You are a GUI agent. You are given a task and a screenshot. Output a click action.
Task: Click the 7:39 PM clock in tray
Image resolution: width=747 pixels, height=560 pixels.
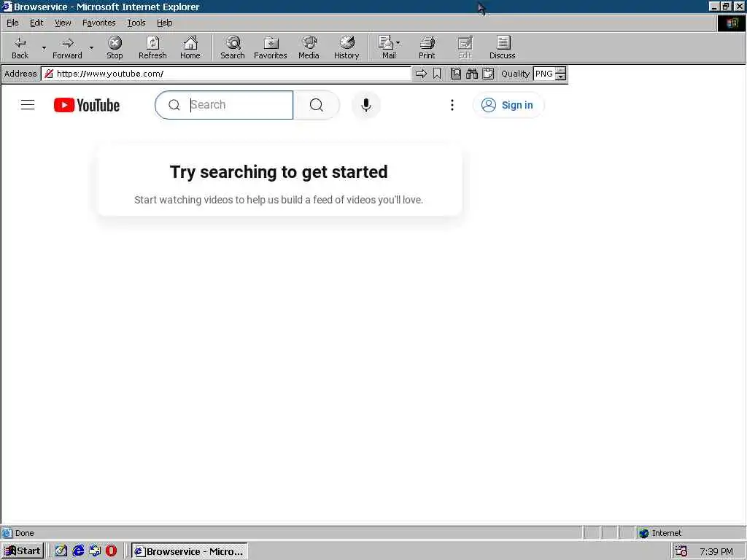click(x=716, y=551)
